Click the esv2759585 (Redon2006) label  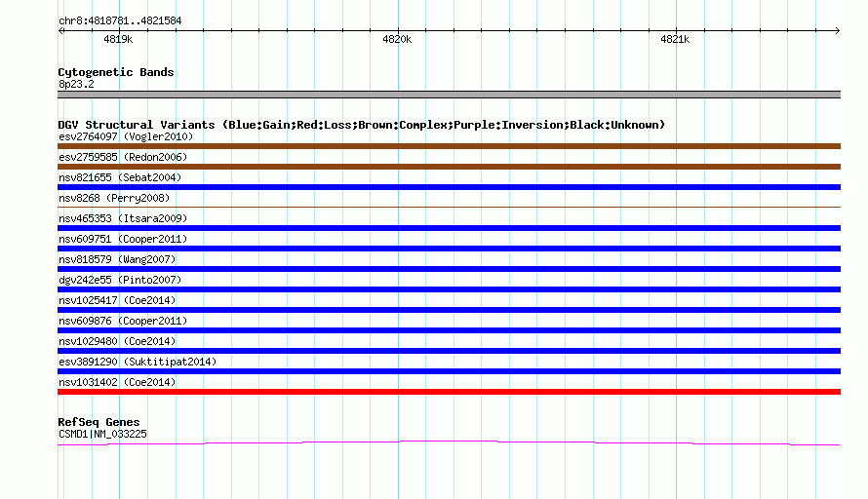pyautogui.click(x=123, y=157)
